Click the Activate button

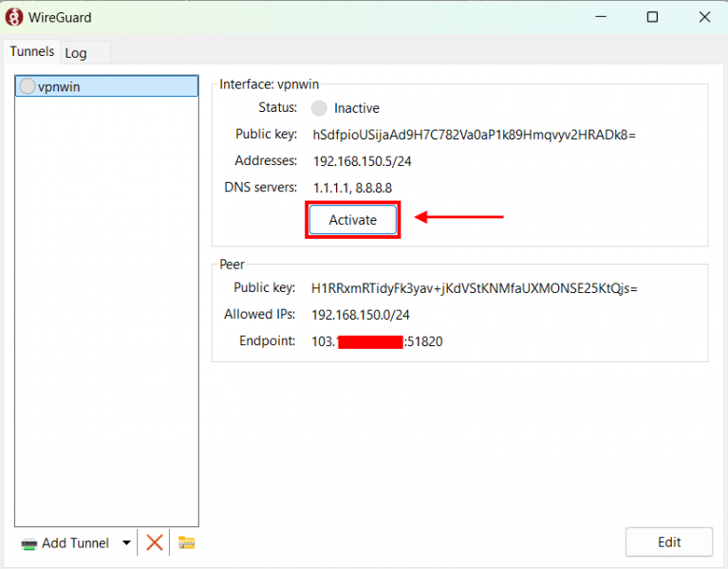click(353, 220)
